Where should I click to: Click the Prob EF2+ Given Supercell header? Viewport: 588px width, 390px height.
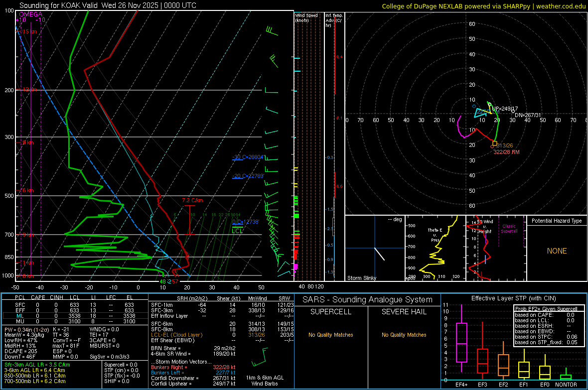tap(546, 309)
